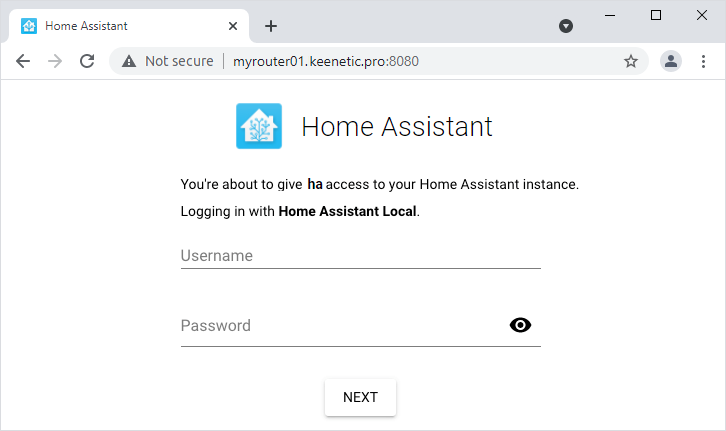Reload the page
This screenshot has height=431, width=726.
tap(87, 61)
